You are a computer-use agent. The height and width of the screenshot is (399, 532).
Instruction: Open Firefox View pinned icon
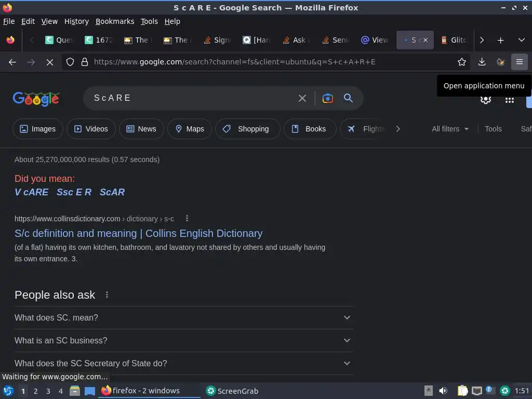(10, 40)
